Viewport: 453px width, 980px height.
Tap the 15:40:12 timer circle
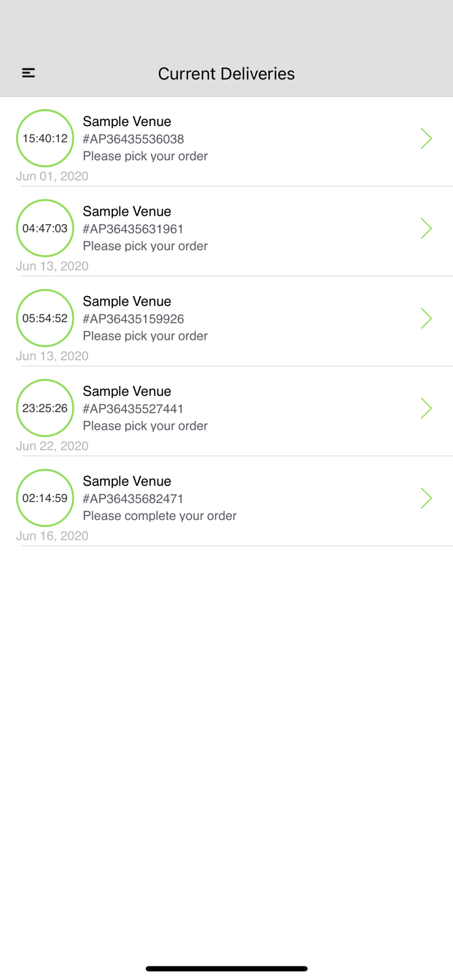pyautogui.click(x=45, y=139)
